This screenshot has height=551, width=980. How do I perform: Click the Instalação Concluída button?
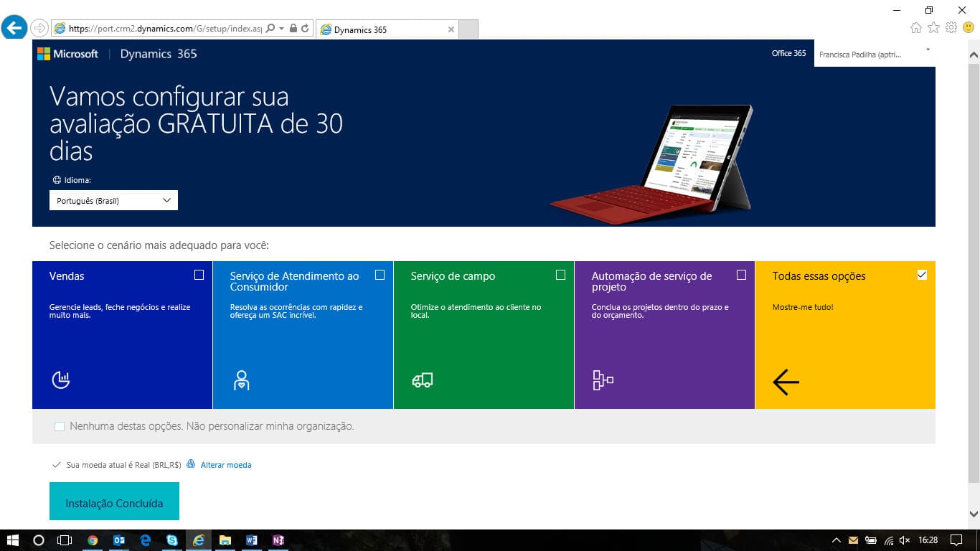[114, 501]
